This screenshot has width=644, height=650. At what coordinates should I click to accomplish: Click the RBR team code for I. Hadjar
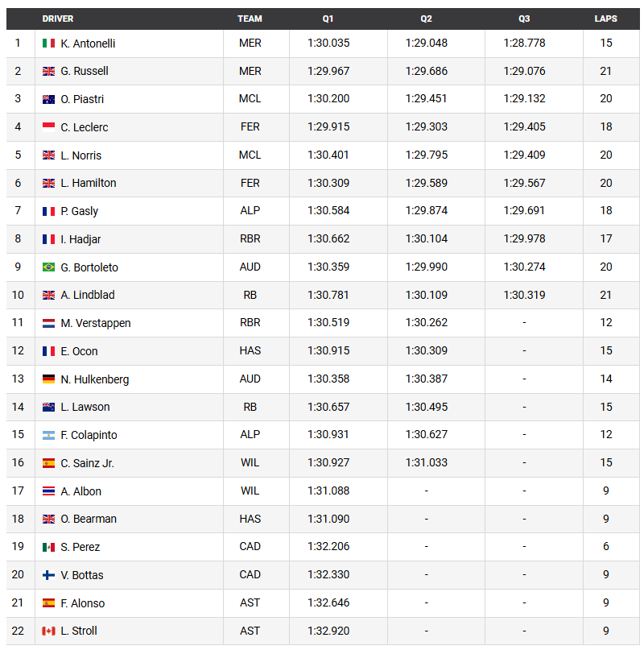click(250, 238)
